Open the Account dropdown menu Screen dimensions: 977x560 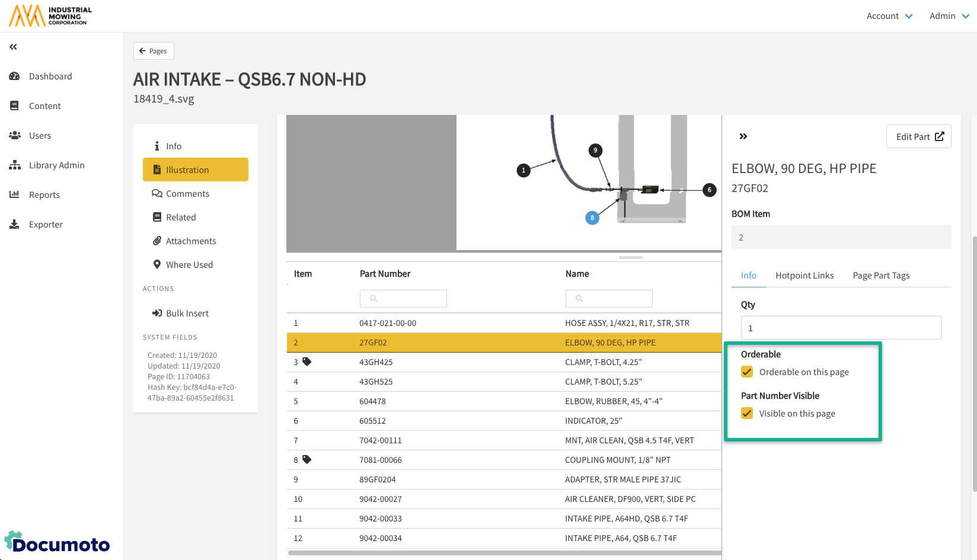[889, 16]
